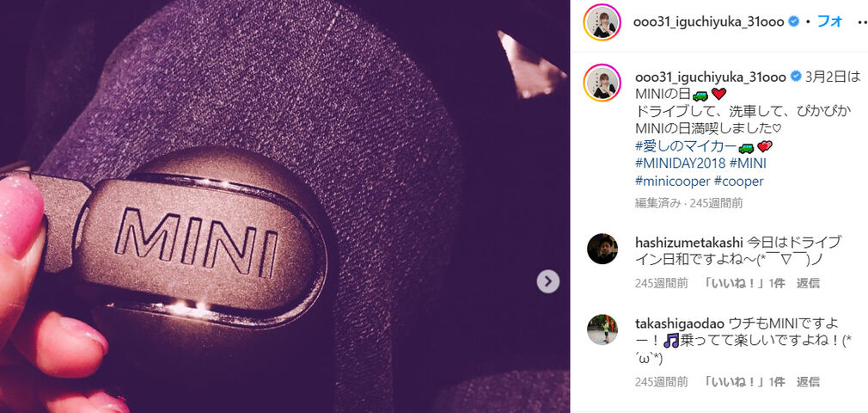Open the #cooper hashtag

point(739,182)
